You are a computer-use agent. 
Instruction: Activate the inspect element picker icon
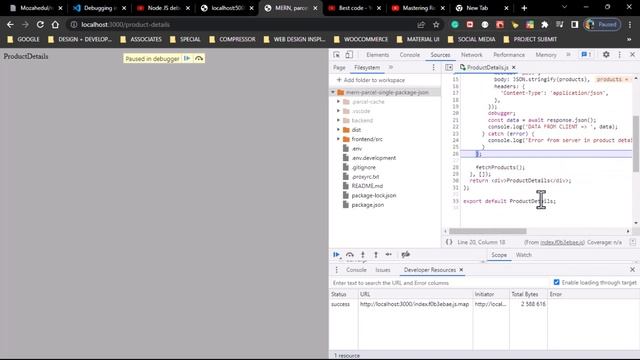tap(336, 55)
